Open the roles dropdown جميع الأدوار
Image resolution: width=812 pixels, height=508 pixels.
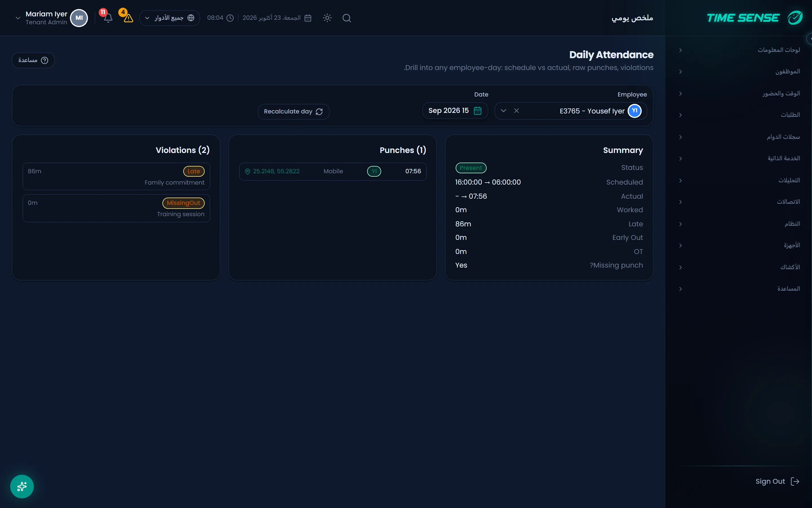[169, 18]
